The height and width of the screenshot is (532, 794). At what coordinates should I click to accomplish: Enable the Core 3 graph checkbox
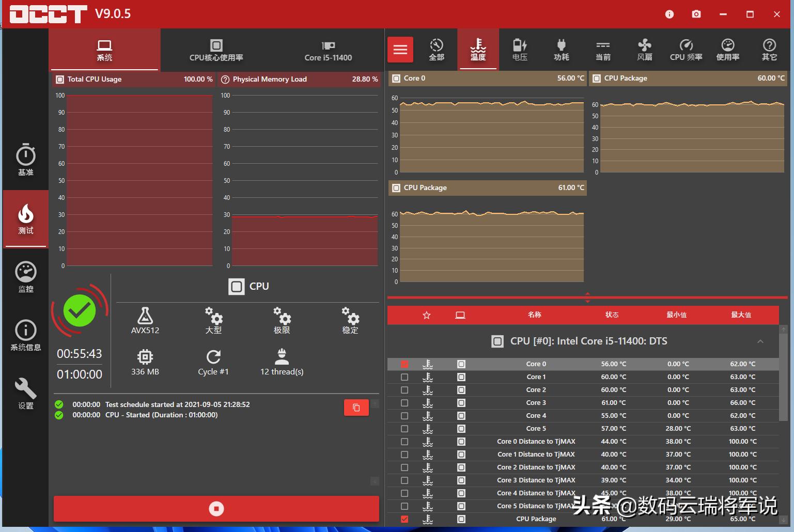pos(404,403)
